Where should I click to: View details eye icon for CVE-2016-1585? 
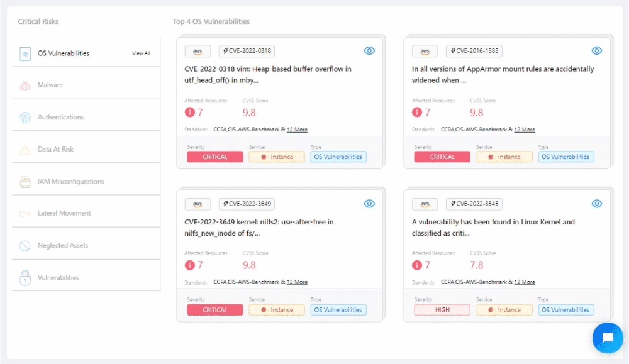597,50
